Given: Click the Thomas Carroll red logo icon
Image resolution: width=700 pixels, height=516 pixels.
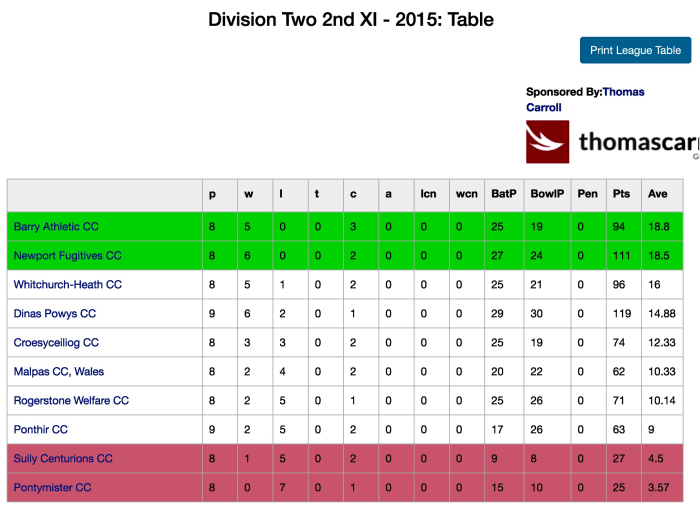Looking at the screenshot, I should point(547,142).
